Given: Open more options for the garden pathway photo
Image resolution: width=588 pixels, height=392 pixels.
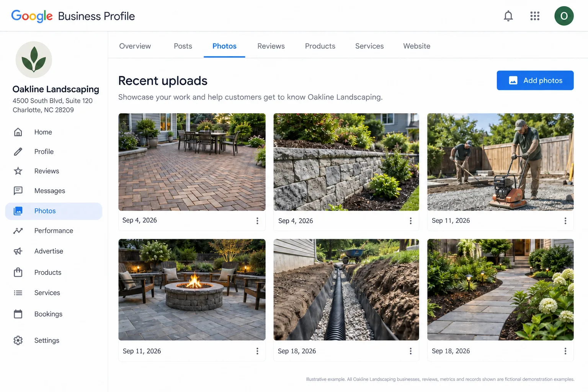Looking at the screenshot, I should 565,351.
